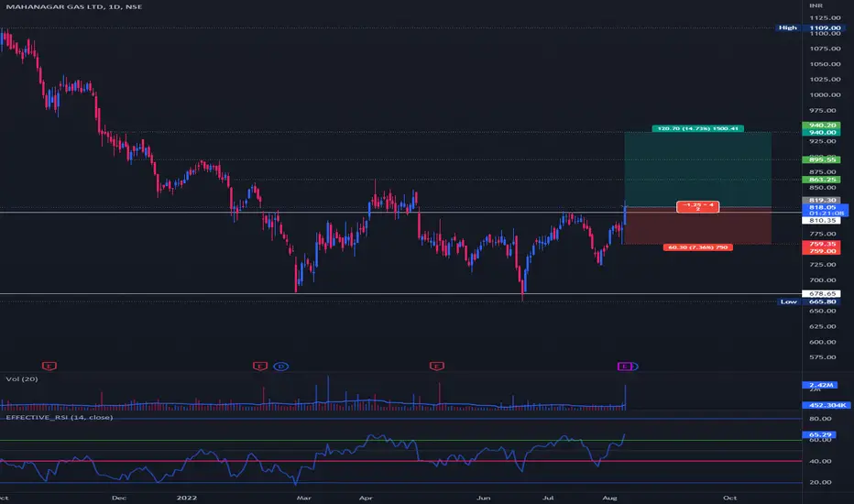Select the red stop-loss label 60.30 (7.36%) 750
The width and height of the screenshot is (854, 504).
click(697, 247)
